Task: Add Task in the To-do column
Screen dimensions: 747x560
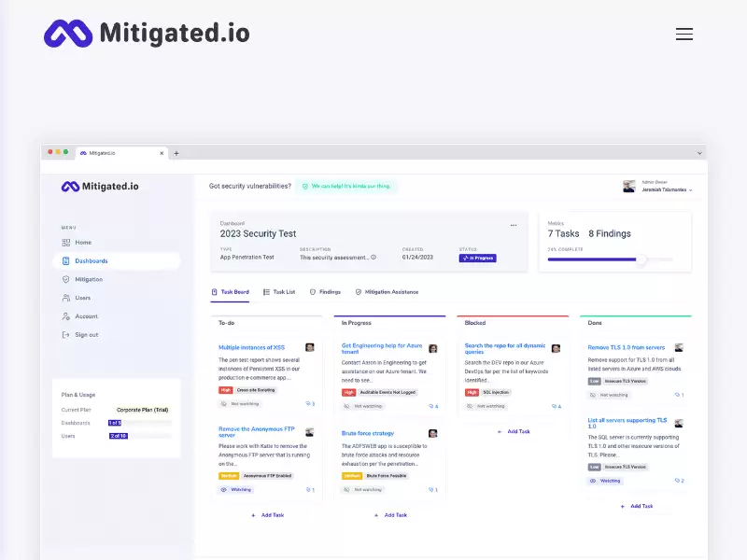Action: [x=268, y=515]
